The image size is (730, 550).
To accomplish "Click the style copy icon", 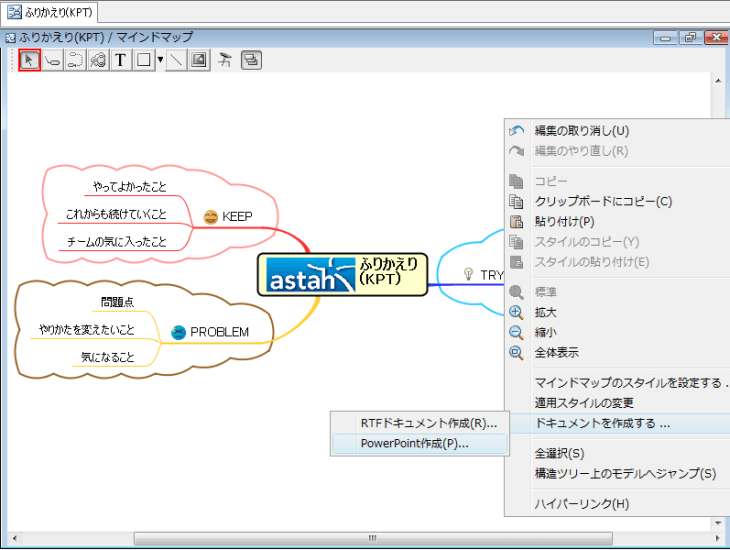I will click(x=516, y=242).
